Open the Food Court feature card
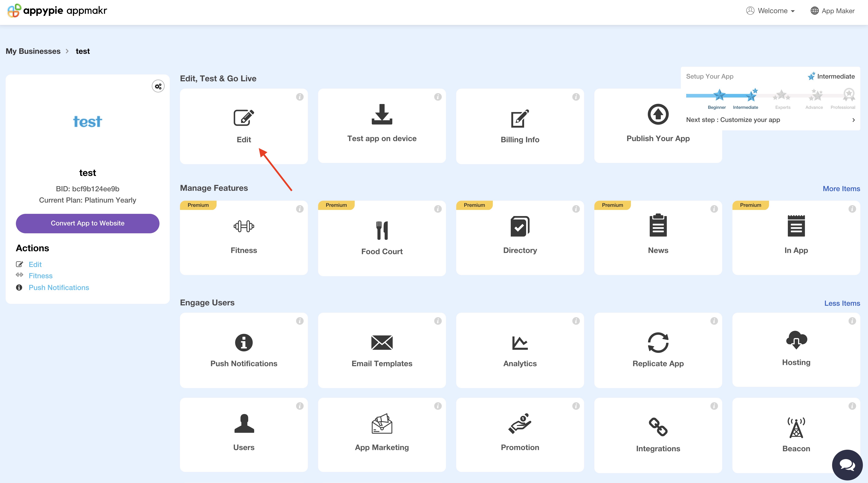 coord(382,238)
